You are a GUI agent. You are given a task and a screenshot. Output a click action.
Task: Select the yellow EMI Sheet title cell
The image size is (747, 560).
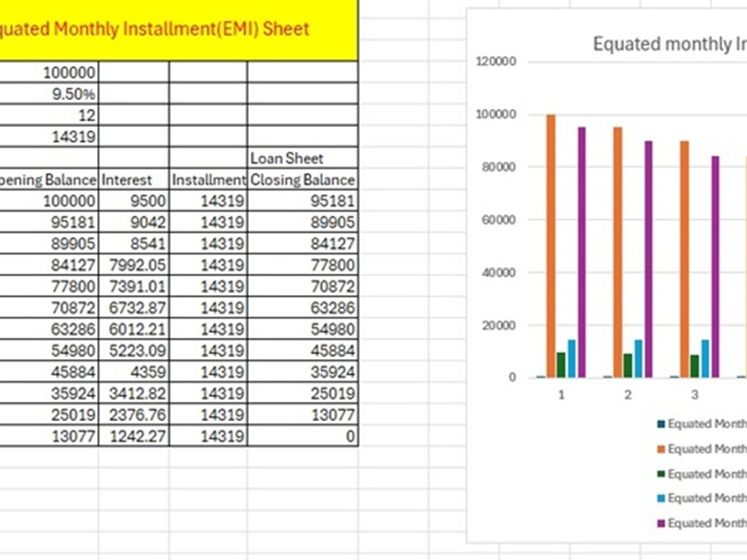[179, 30]
